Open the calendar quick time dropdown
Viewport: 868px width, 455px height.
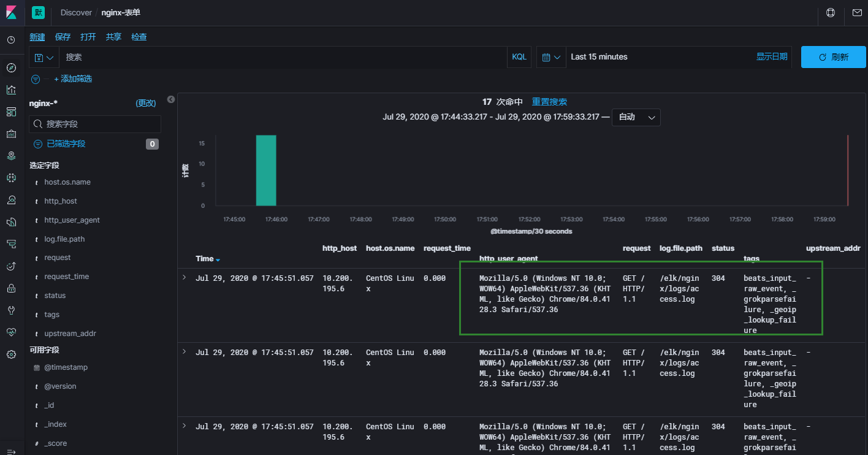(x=551, y=57)
